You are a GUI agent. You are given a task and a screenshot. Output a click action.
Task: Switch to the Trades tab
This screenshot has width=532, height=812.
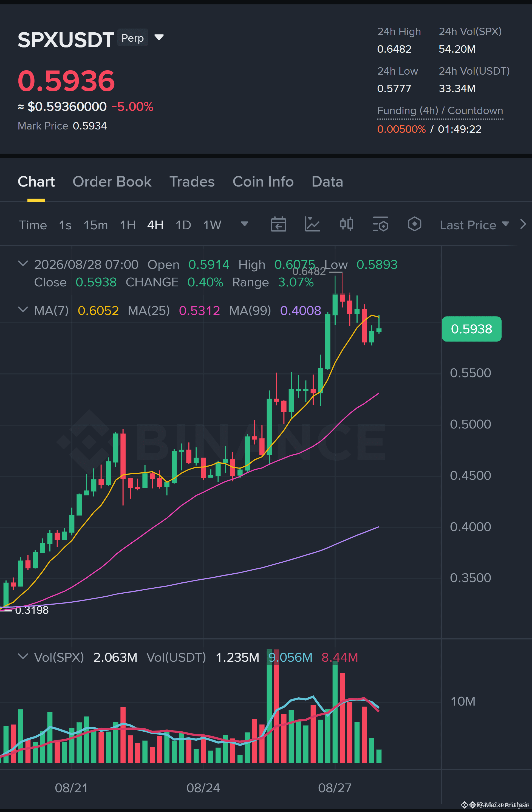tap(192, 182)
